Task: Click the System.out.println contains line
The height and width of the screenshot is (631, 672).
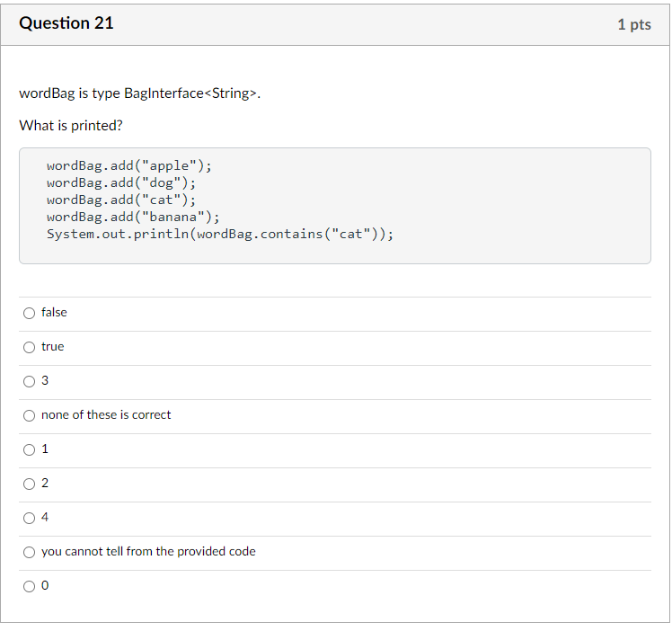Action: click(x=220, y=234)
